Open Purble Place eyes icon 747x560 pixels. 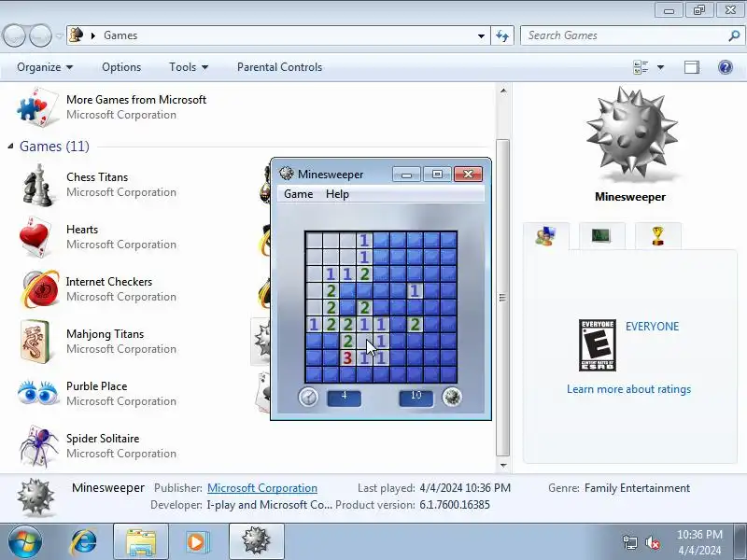pos(37,392)
